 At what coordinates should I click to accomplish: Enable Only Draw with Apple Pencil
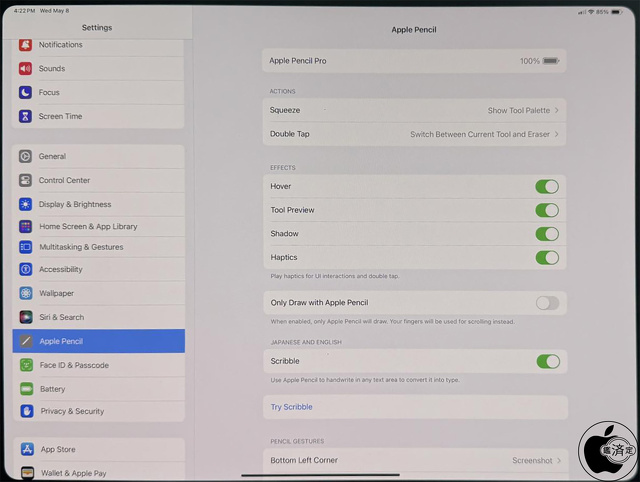coord(547,303)
